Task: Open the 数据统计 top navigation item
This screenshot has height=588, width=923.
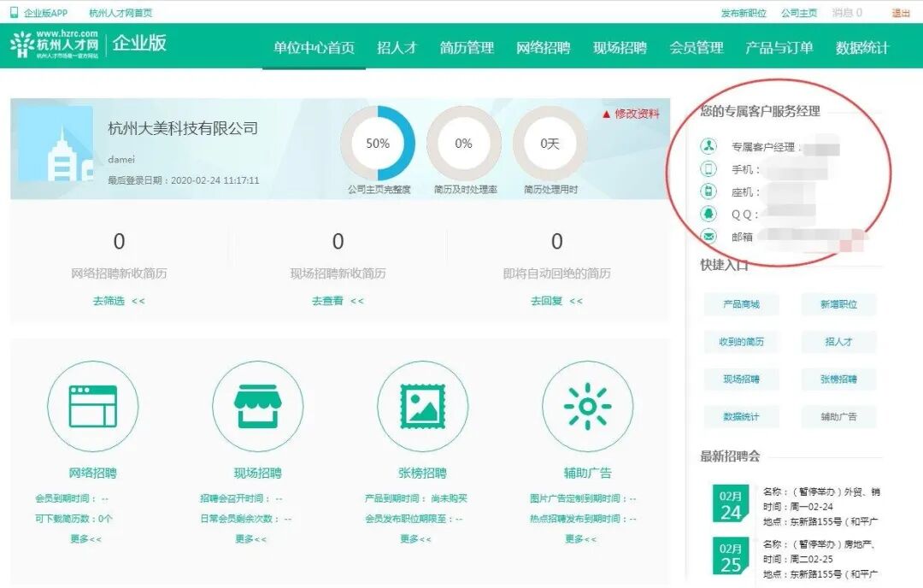Action: pyautogui.click(x=862, y=48)
